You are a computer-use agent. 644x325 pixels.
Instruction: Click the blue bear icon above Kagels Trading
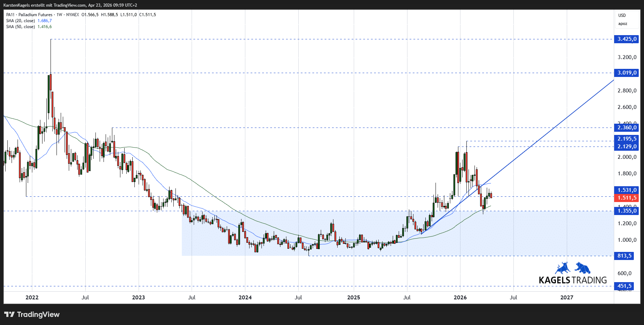point(583,268)
